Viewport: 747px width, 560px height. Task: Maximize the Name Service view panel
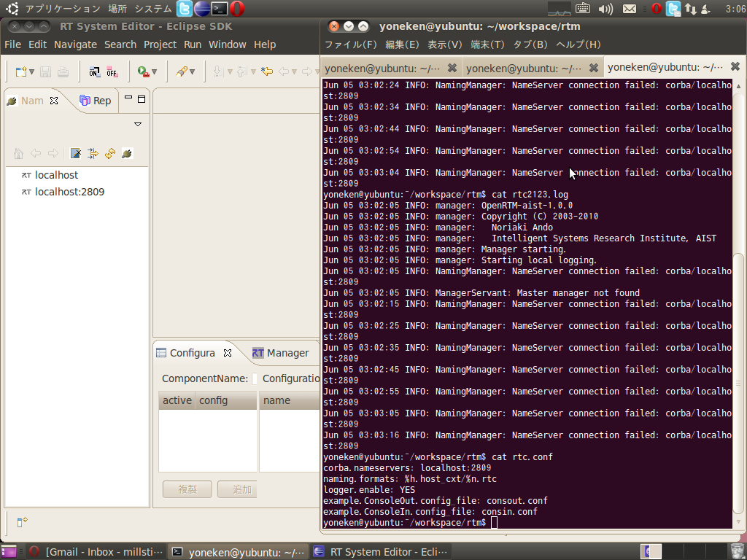point(142,99)
